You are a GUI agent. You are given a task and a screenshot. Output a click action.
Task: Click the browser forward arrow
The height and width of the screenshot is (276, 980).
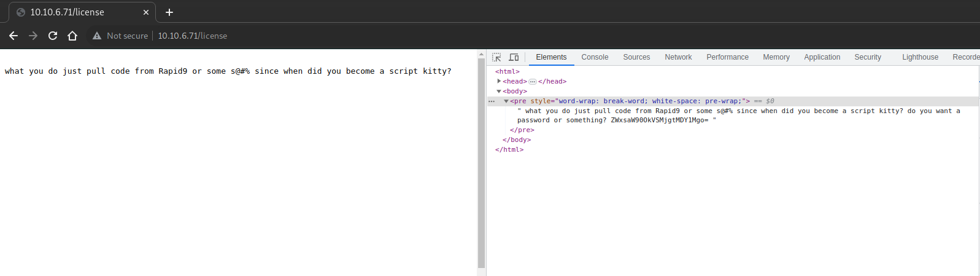[x=33, y=36]
